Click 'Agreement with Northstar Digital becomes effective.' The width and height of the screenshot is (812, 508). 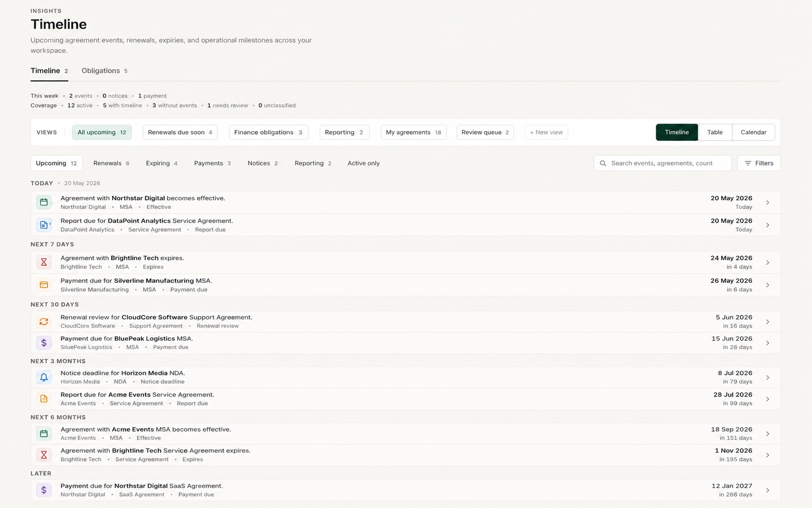[x=143, y=198]
